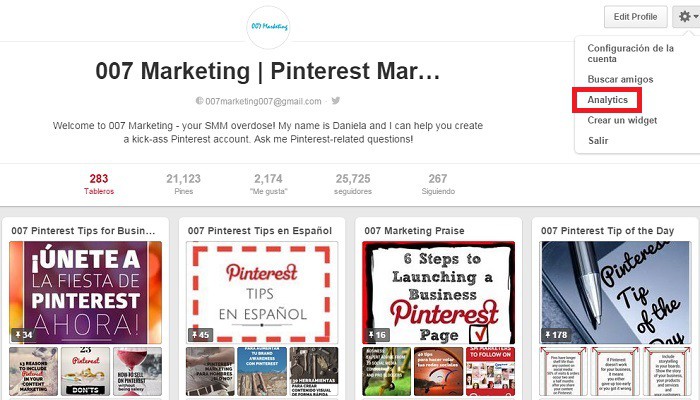Choose Configuración de la cuenta

[630, 53]
